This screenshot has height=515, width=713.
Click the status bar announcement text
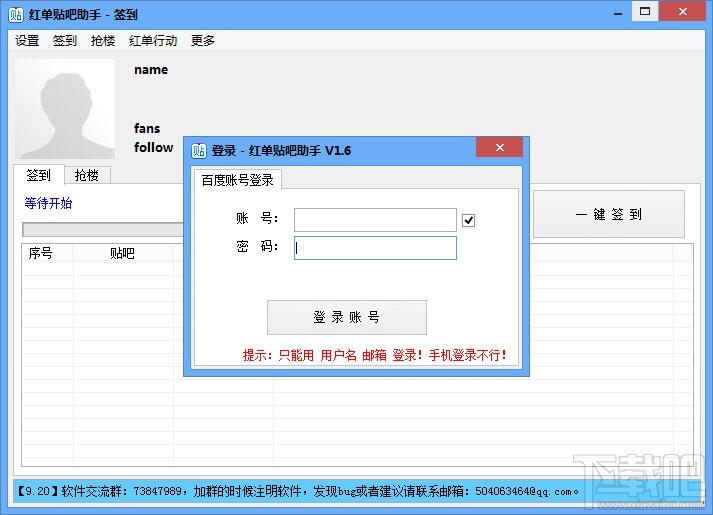(x=298, y=491)
